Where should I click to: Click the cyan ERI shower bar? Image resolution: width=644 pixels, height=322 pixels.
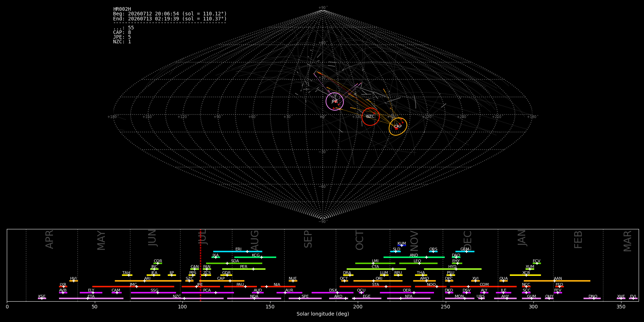238,252
